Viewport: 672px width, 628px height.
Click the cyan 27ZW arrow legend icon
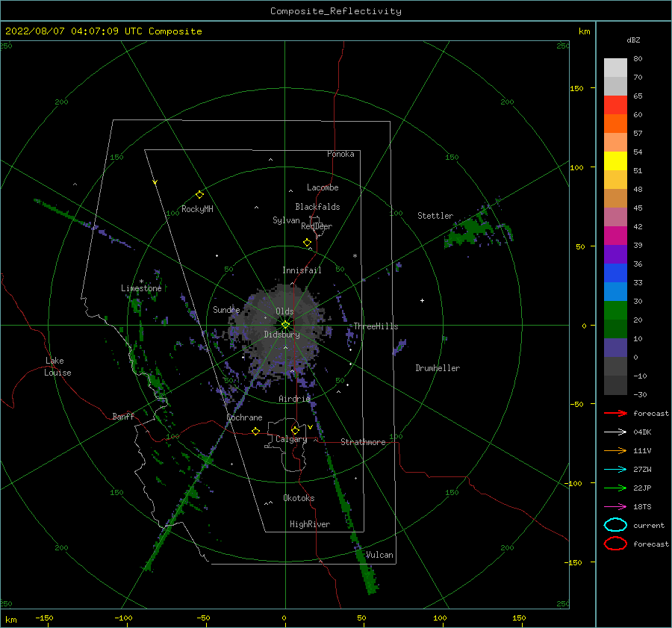(615, 470)
